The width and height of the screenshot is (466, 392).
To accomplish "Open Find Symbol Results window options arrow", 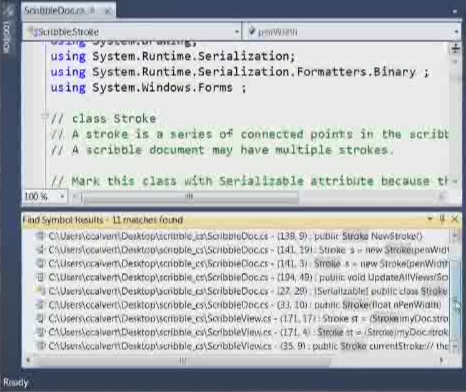I will [430, 219].
